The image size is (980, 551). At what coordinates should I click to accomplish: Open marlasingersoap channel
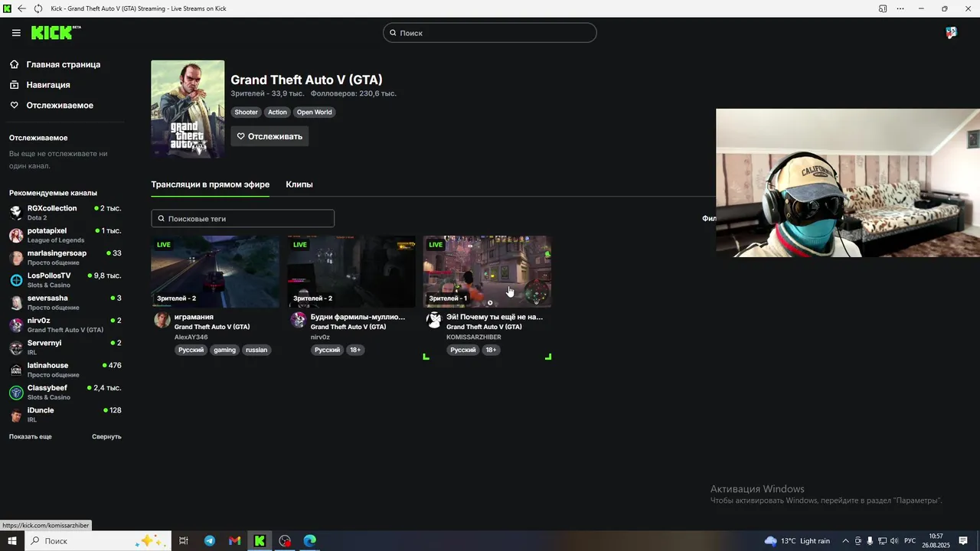(x=65, y=258)
